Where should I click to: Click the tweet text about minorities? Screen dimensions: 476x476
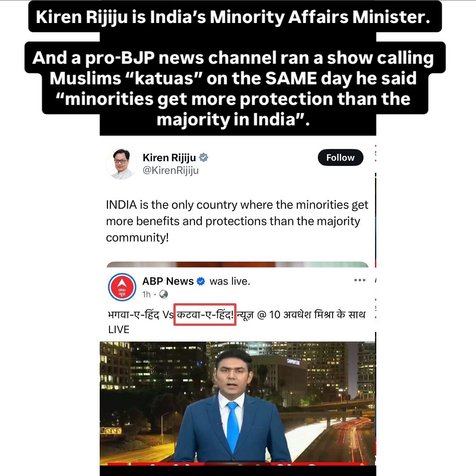(237, 221)
